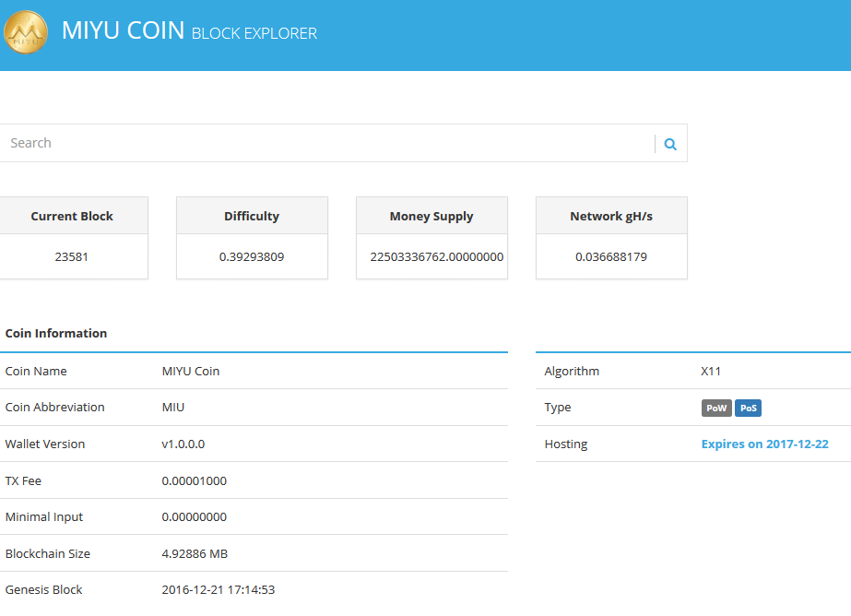Click the BLOCK EXPLORER header text

[x=254, y=33]
